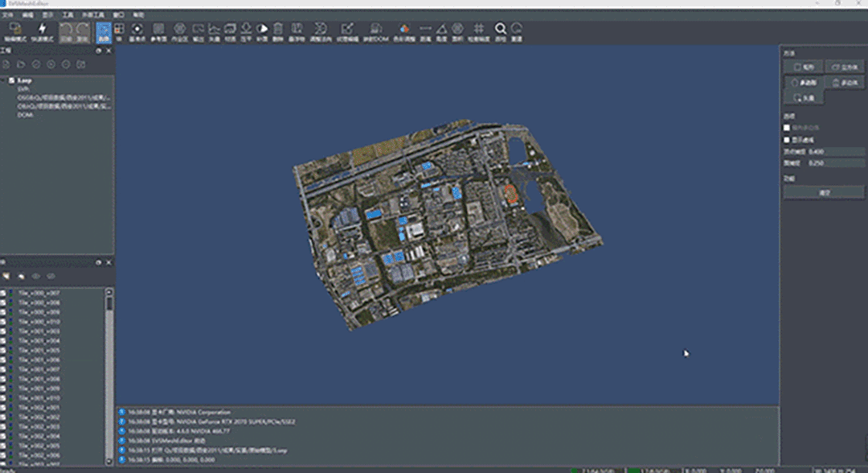
Task: Select the Tile_+001_+005 list entry
Action: point(39,350)
